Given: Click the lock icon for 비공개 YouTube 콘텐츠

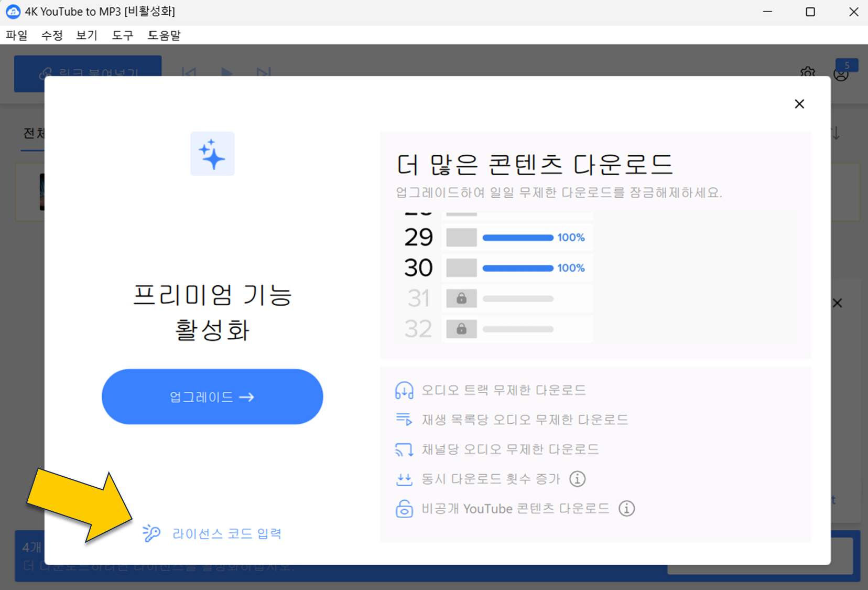Looking at the screenshot, I should (404, 509).
